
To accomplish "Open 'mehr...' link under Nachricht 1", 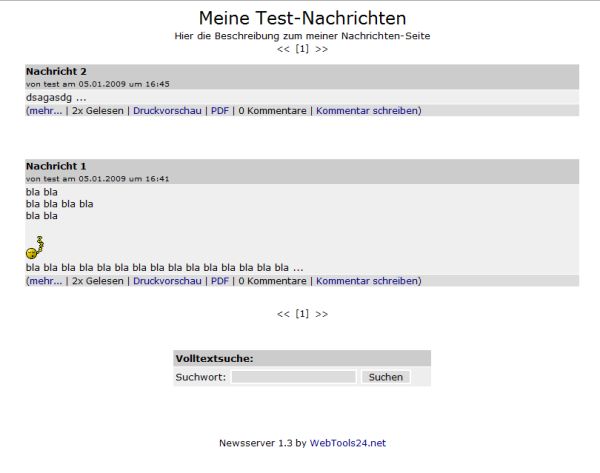I will (46, 281).
